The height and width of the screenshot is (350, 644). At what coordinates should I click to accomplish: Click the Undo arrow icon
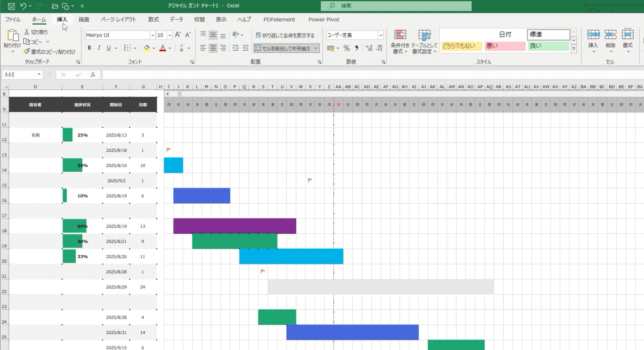click(23, 6)
